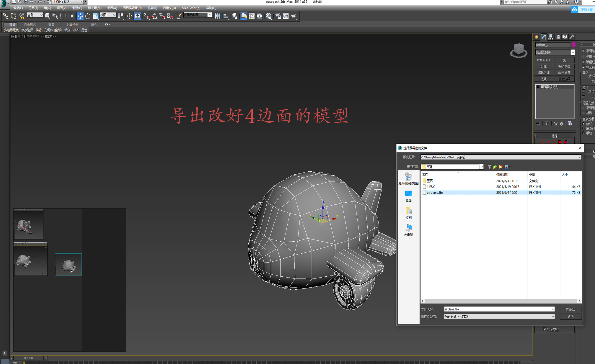The height and width of the screenshot is (364, 595).
Task: Expand the 可编辑多边形 stack entry
Action: 538,87
